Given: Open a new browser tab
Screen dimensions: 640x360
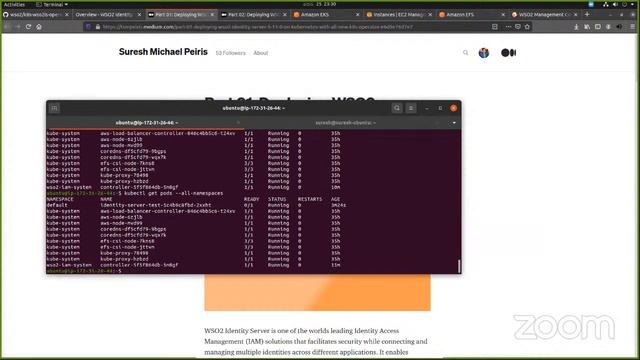Looking at the screenshot, I should point(587,14).
